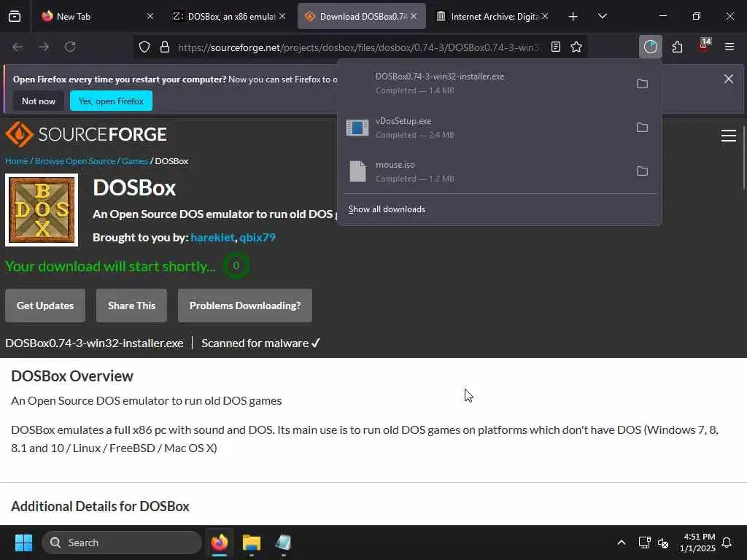747x560 pixels.
Task: Click the DOSBox project logo image
Action: click(x=42, y=210)
